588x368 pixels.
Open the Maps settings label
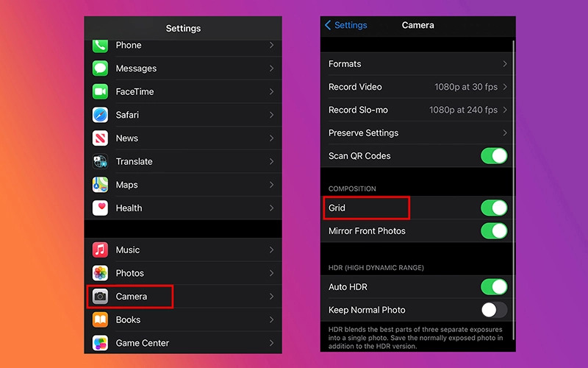[126, 185]
